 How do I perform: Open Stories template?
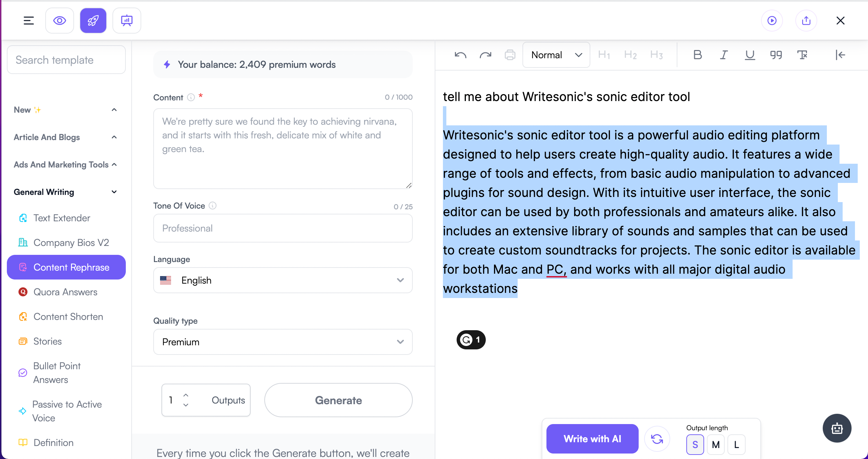pos(66,341)
